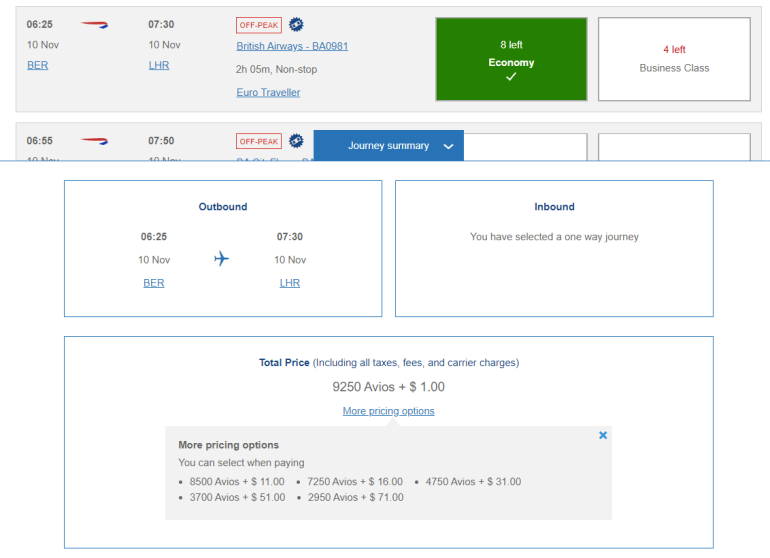
Task: Click the blue badge icon beside BA0981's OFF-PEAK label
Action: (x=296, y=25)
